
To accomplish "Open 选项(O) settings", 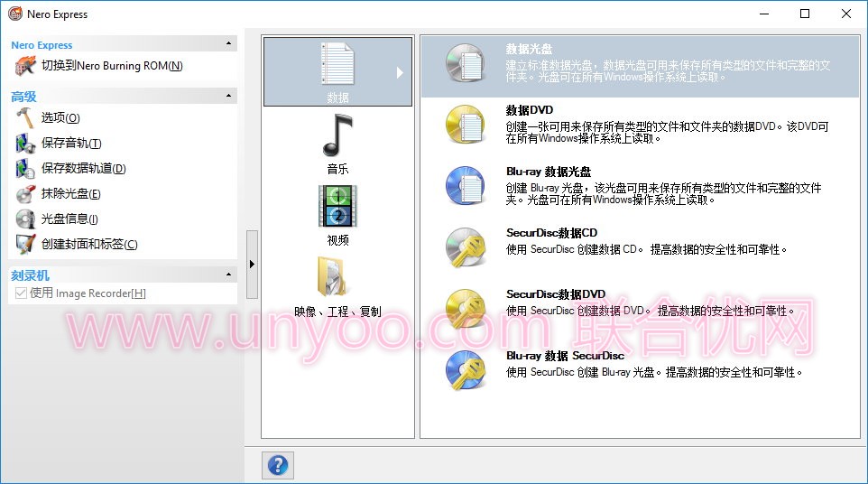I will [x=60, y=118].
